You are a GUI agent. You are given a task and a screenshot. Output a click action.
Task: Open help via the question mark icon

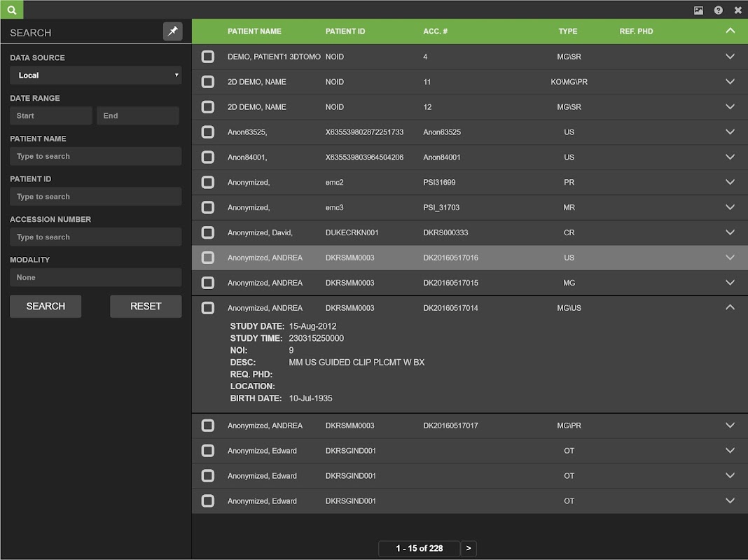tap(718, 10)
